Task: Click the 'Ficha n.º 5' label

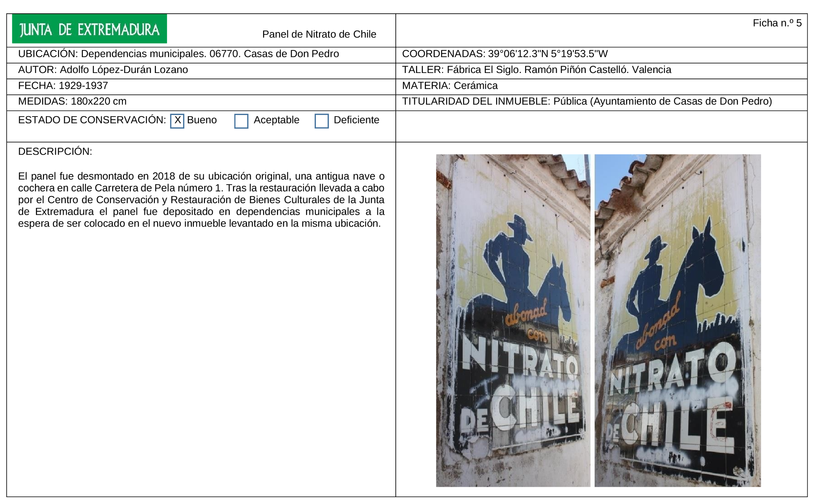Action: tap(777, 23)
